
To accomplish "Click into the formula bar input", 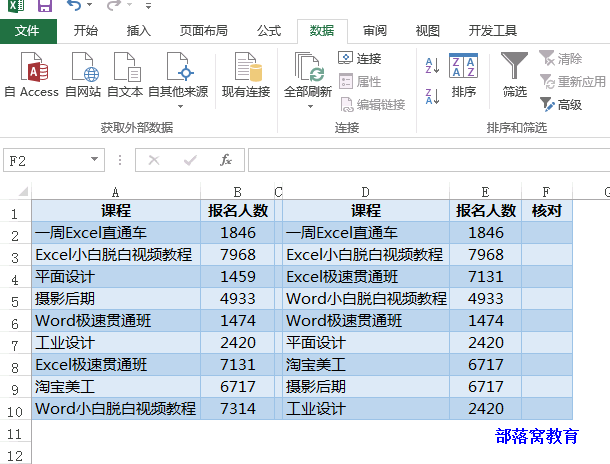I will [429, 160].
